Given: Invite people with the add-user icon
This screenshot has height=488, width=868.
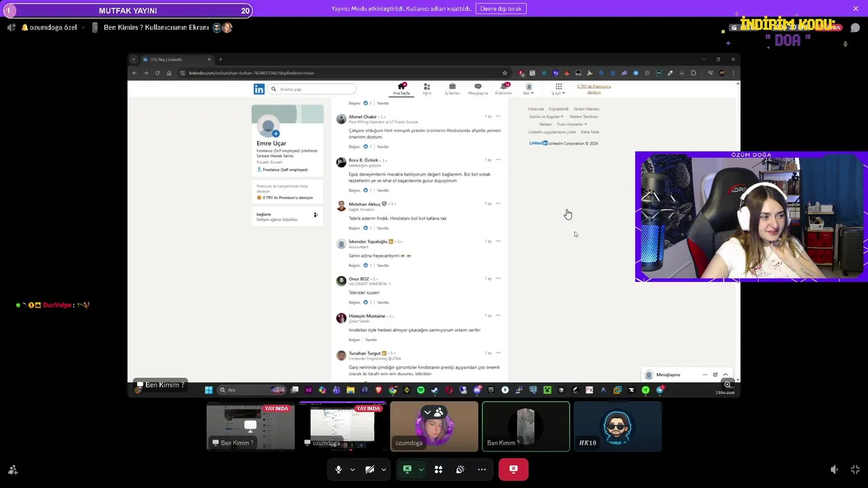Looking at the screenshot, I should (13, 470).
